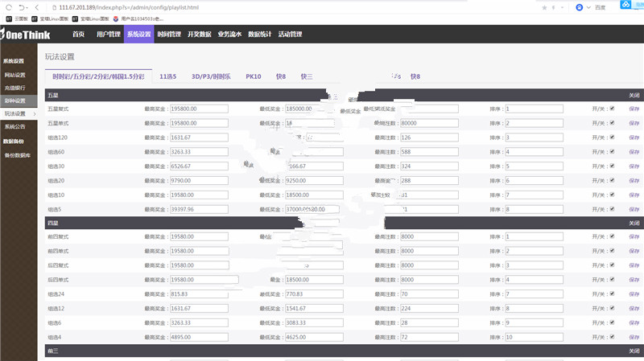The image size is (644, 361).
Task: Click the blue cloud extension icon
Action: pos(626,6)
